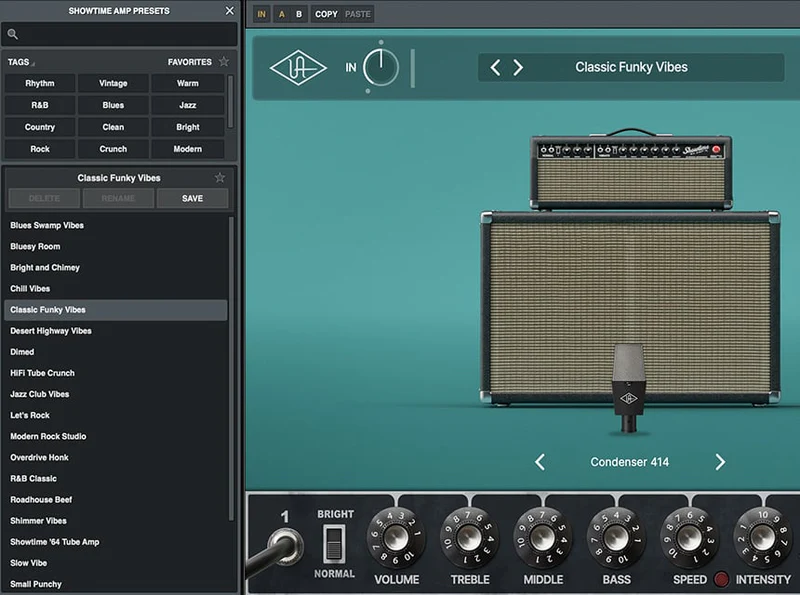Switch to the B comparison state
This screenshot has width=800, height=595.
point(299,14)
